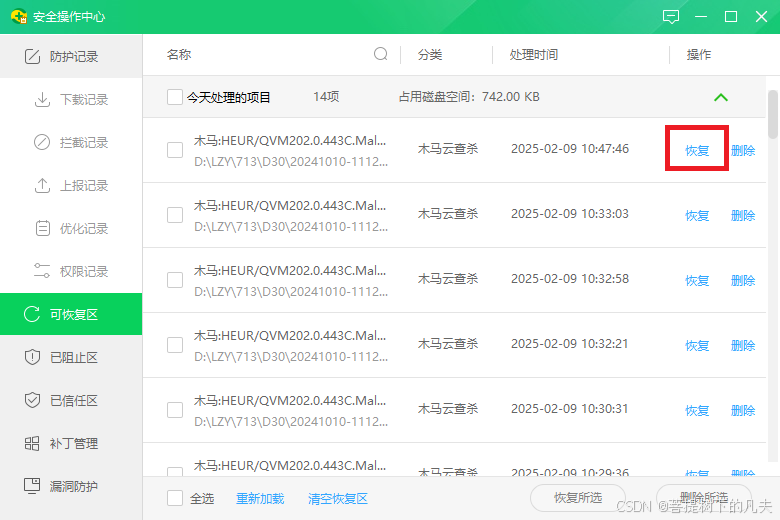Click the 可恢复区 refresh circle icon
The image size is (780, 520).
click(x=32, y=314)
